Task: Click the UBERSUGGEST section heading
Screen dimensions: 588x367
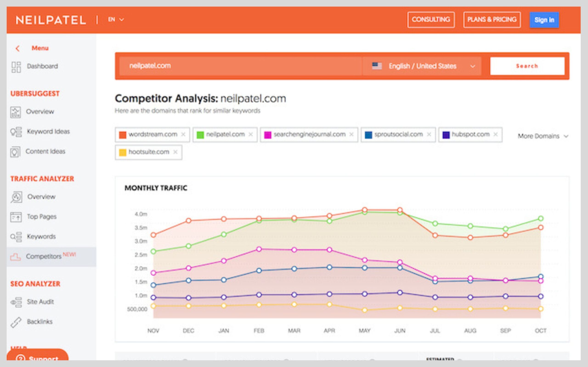Action: coord(35,94)
